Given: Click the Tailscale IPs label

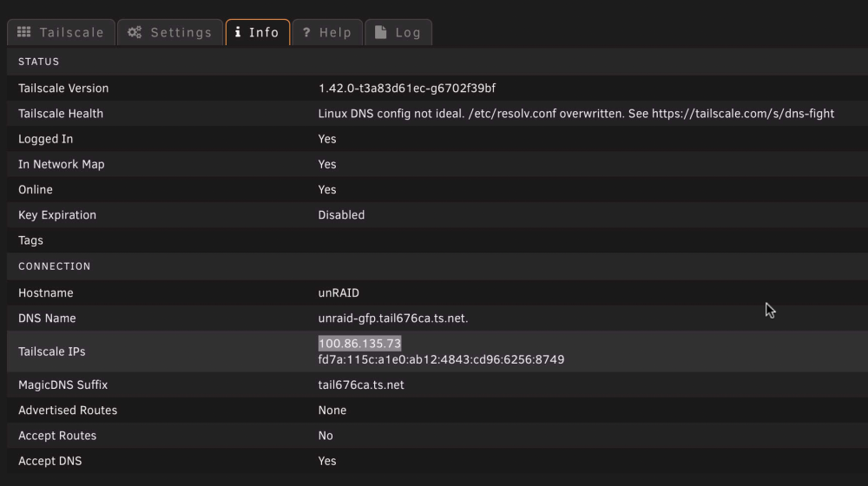Looking at the screenshot, I should [51, 351].
